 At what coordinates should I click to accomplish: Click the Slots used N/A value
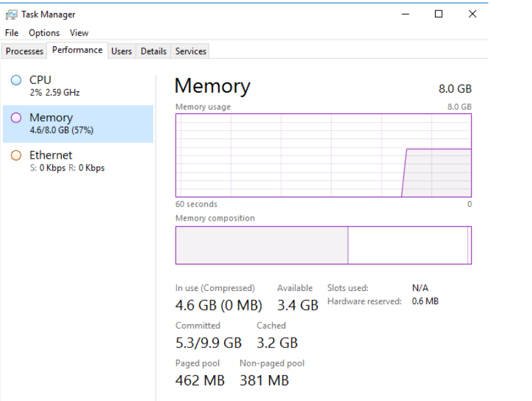[x=420, y=288]
